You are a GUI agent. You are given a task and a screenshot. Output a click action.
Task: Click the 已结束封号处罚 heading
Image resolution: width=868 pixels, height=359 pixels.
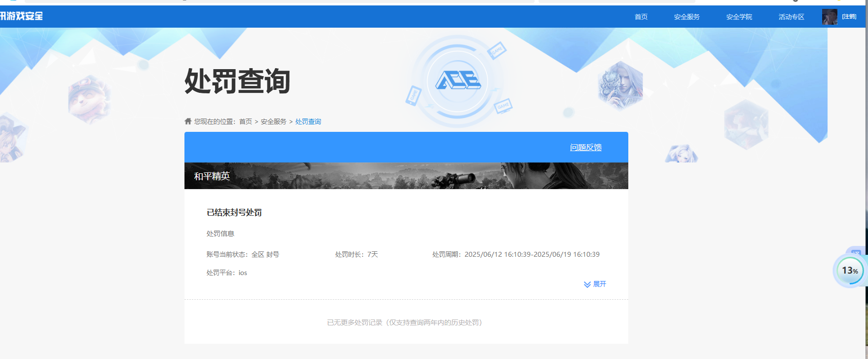pos(234,212)
